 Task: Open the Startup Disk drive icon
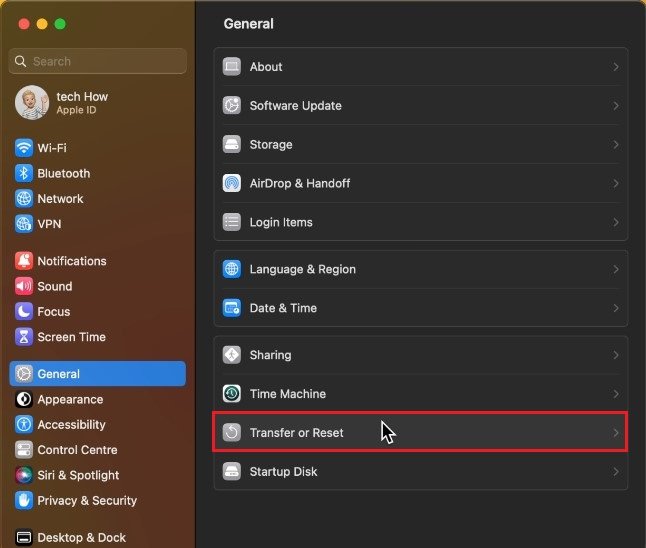[x=232, y=472]
